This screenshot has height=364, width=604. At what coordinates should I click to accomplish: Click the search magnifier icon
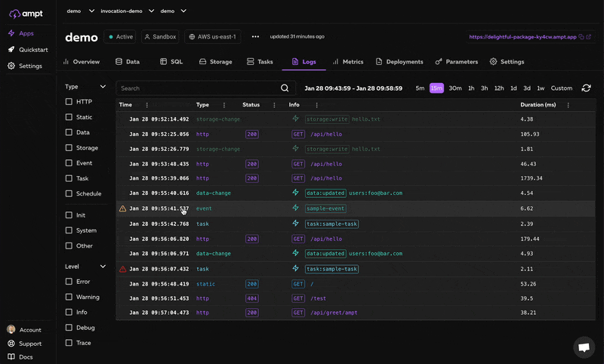(x=285, y=88)
